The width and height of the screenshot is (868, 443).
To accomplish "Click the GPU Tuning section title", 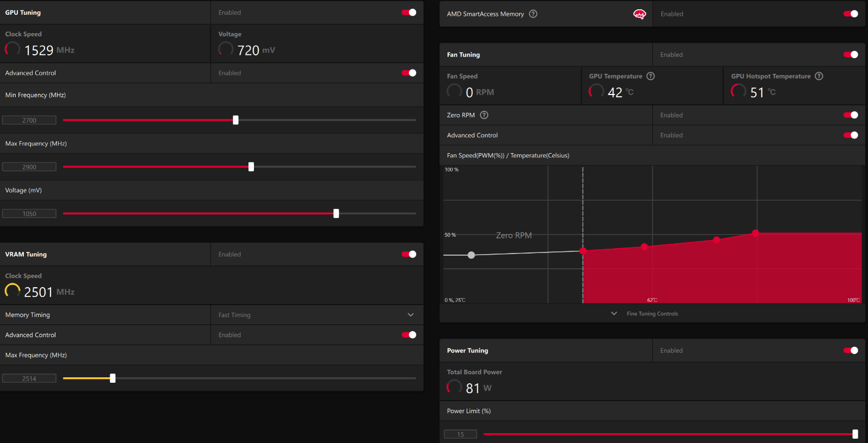I will (x=23, y=12).
